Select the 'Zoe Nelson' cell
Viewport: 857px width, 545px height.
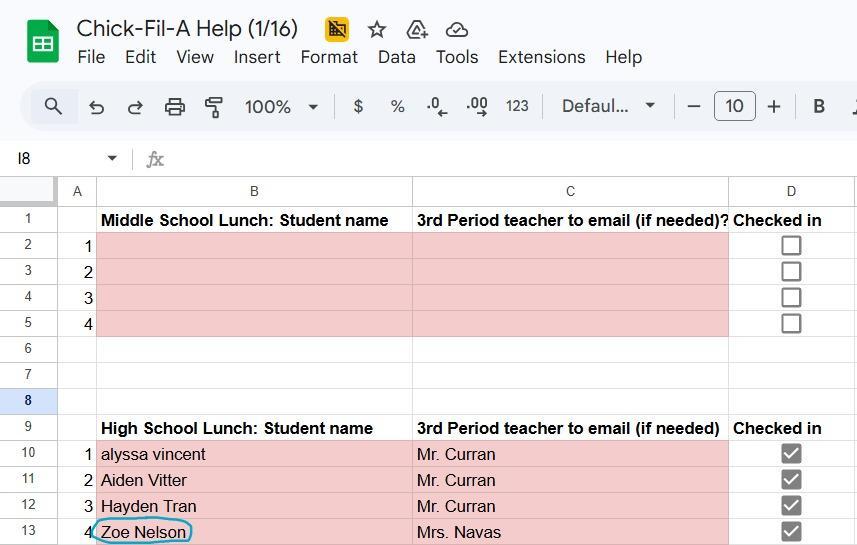coord(254,532)
